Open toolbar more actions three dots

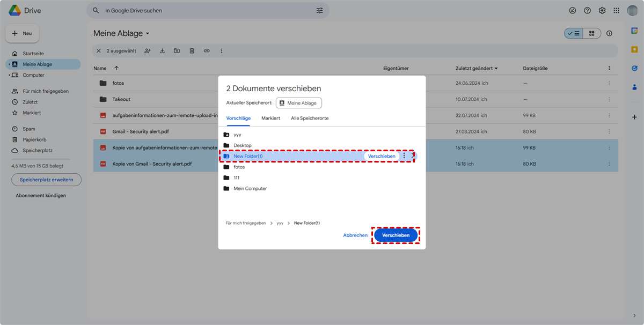[221, 51]
